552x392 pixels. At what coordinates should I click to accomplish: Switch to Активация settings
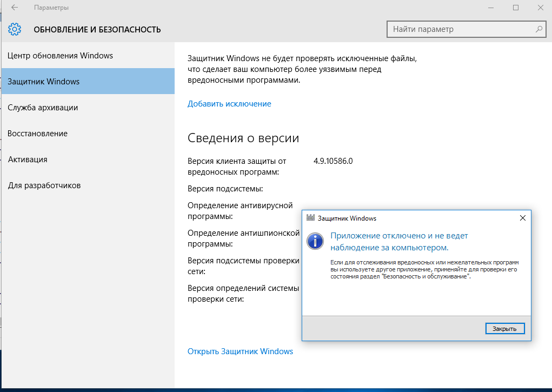click(28, 160)
